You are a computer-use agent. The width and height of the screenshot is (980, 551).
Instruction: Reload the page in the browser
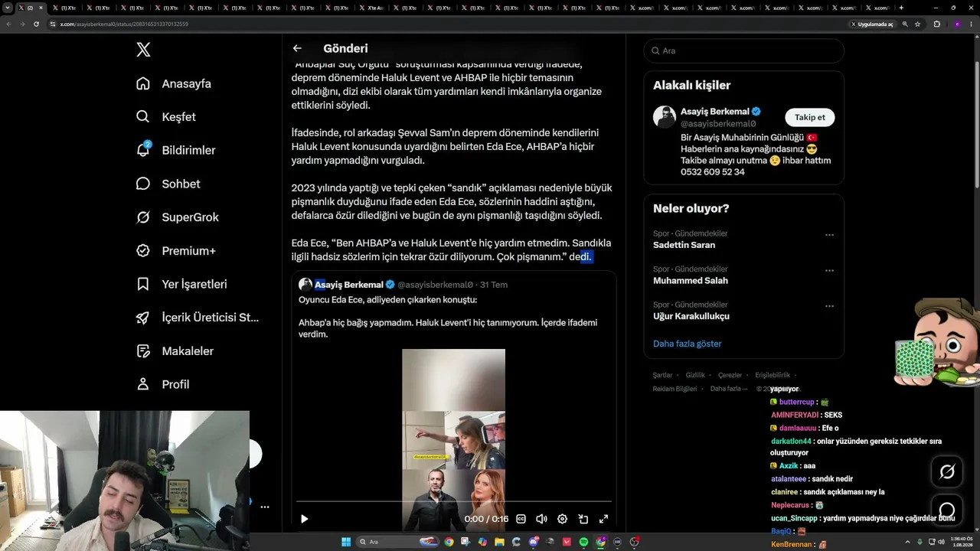click(36, 24)
